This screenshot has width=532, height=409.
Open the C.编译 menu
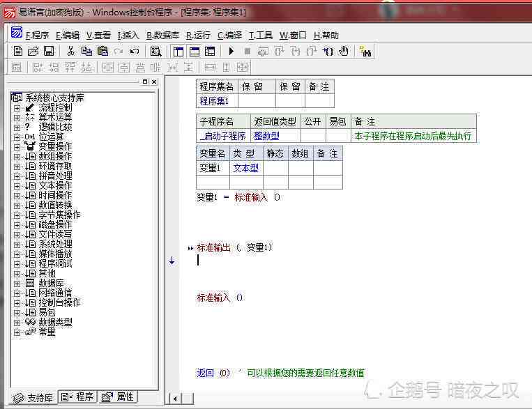pyautogui.click(x=229, y=36)
